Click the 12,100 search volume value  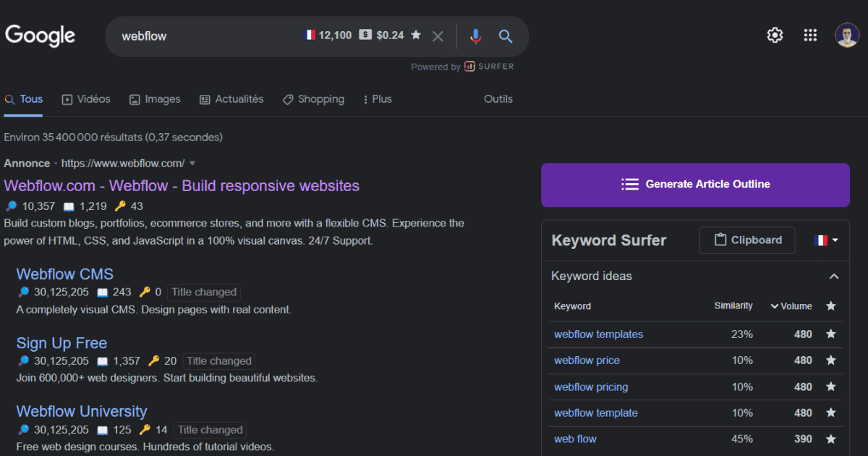pos(335,35)
